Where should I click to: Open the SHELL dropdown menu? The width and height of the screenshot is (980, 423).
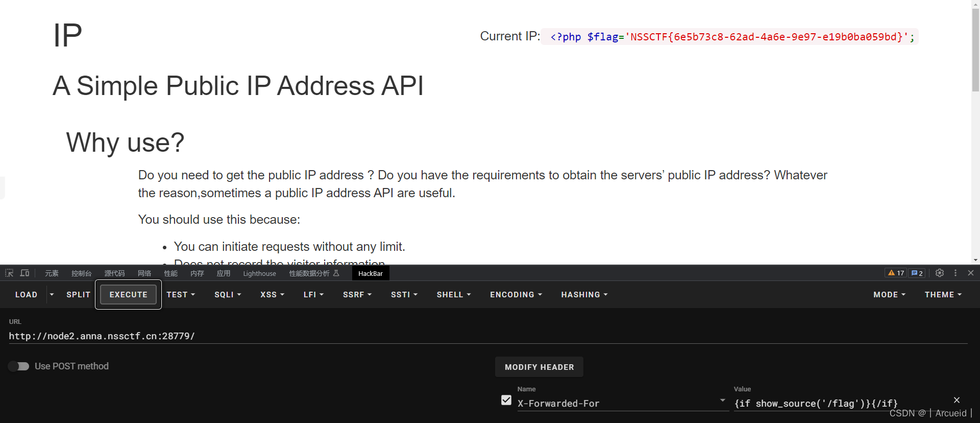[454, 295]
